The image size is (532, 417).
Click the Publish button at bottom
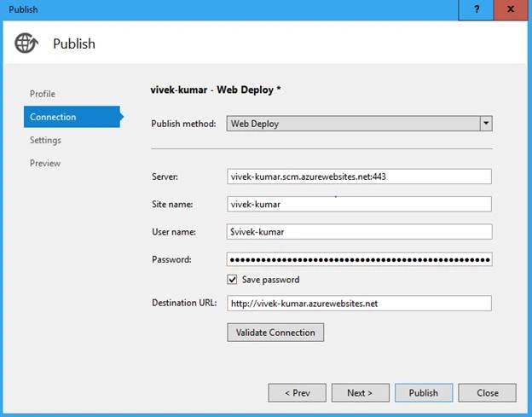(x=424, y=393)
